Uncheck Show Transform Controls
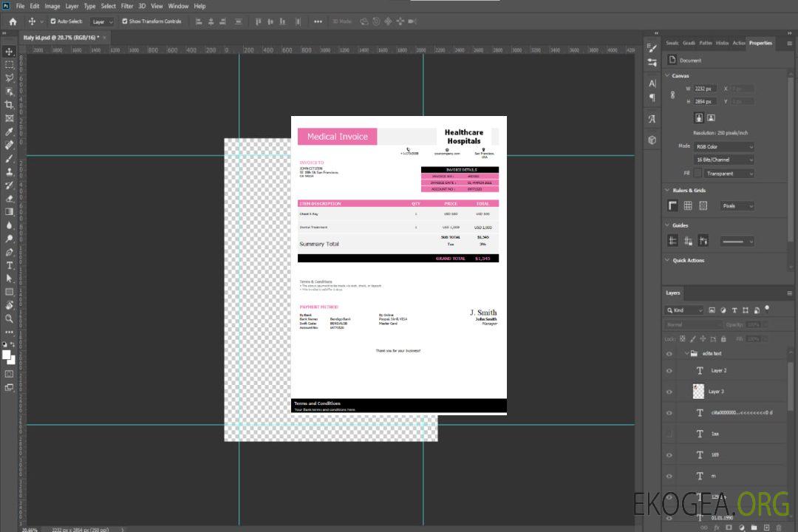 click(125, 21)
